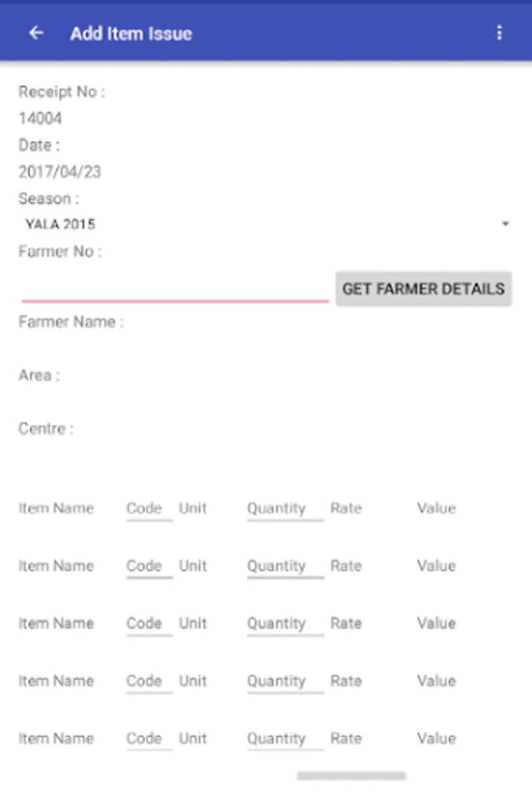Click the fifth row Code field
The height and width of the screenshot is (794, 532).
pyautogui.click(x=148, y=738)
